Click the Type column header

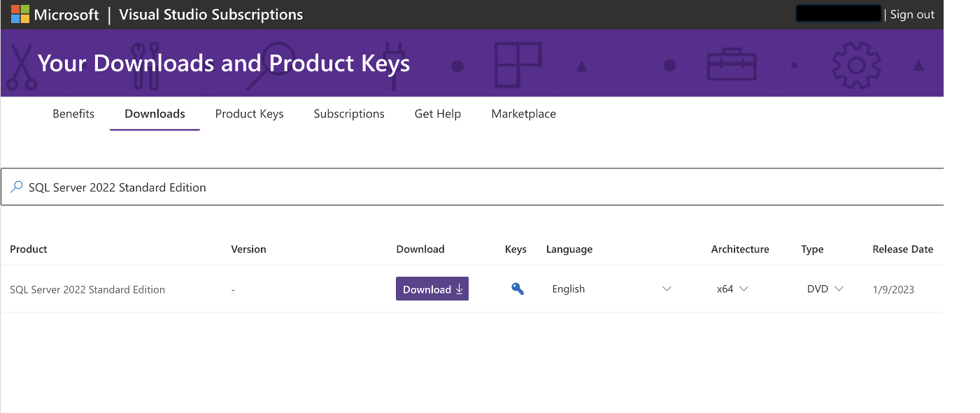(x=812, y=249)
